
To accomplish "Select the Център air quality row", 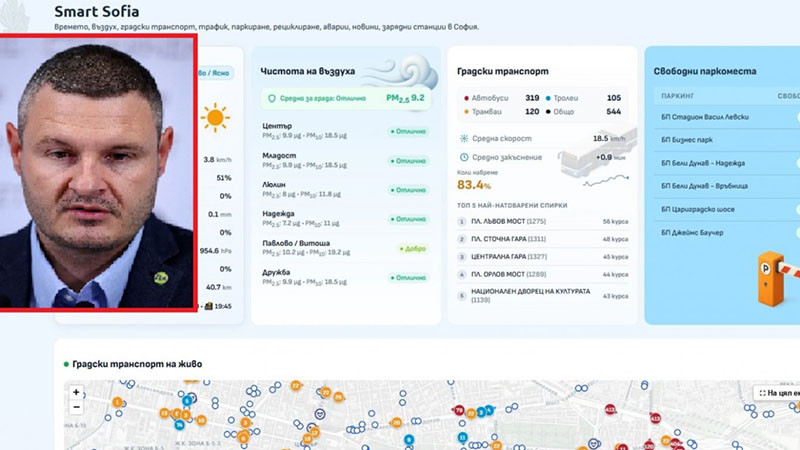I will coord(345,131).
